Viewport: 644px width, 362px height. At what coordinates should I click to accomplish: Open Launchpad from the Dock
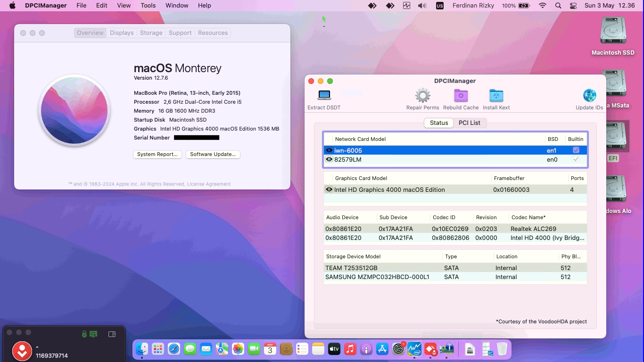pyautogui.click(x=158, y=349)
